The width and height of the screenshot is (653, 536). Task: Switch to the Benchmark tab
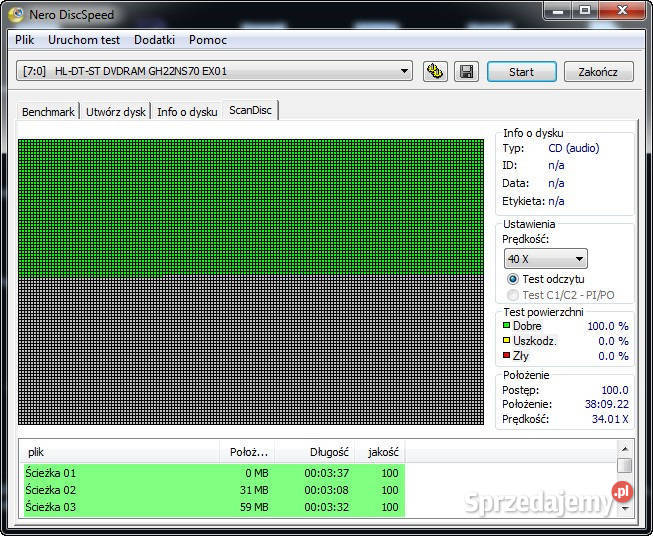point(48,112)
